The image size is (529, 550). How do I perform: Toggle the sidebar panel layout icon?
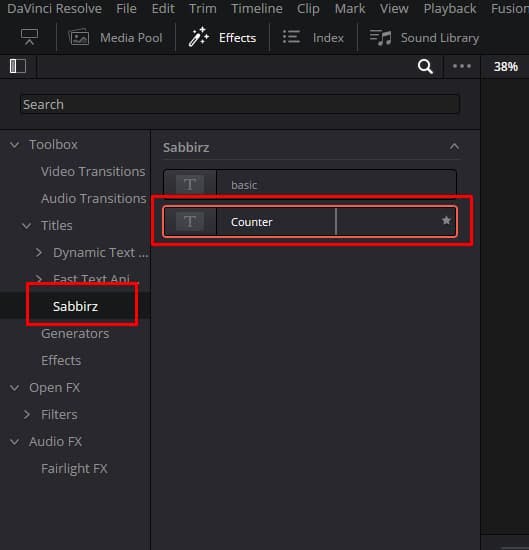click(18, 66)
